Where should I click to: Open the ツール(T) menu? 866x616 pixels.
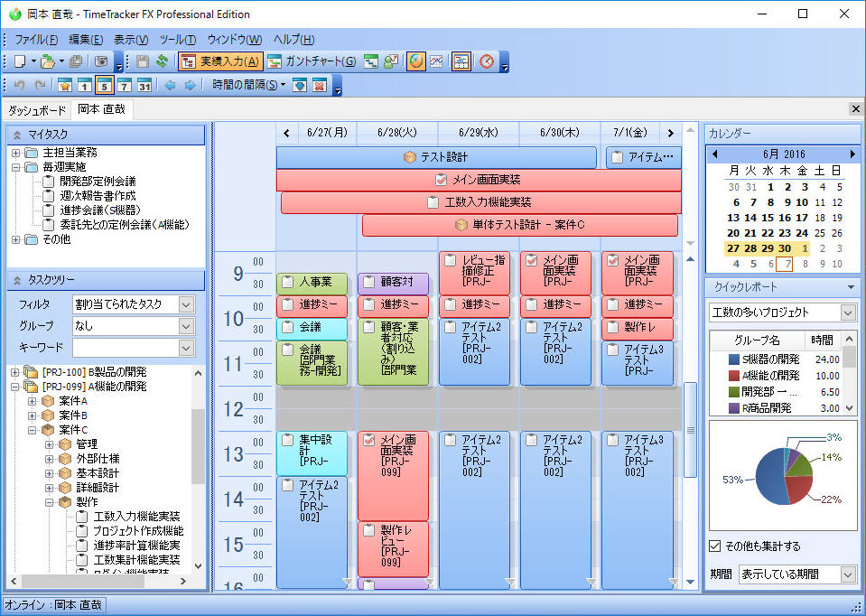(x=177, y=40)
